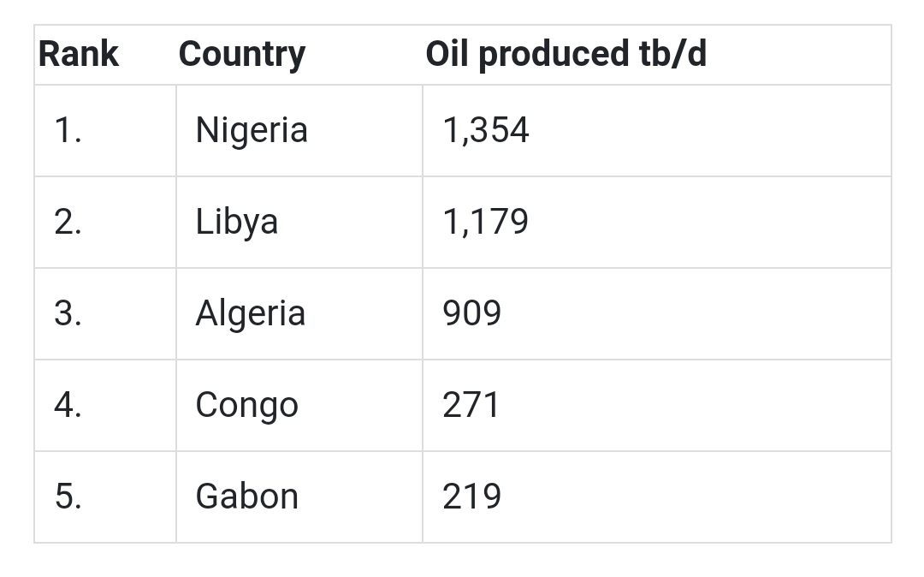This screenshot has width=924, height=577.
Task: Click the 'tb/d' unit in the header
Action: (x=672, y=54)
